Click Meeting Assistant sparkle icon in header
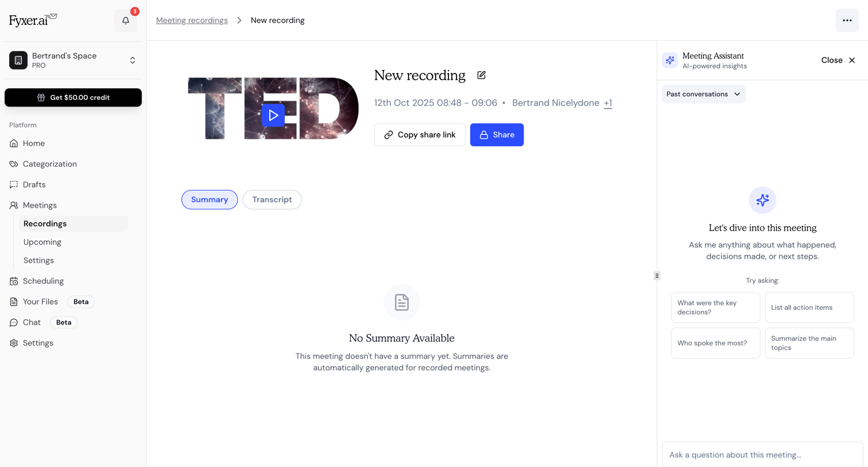Screen dimensions: 868x467 pos(670,60)
